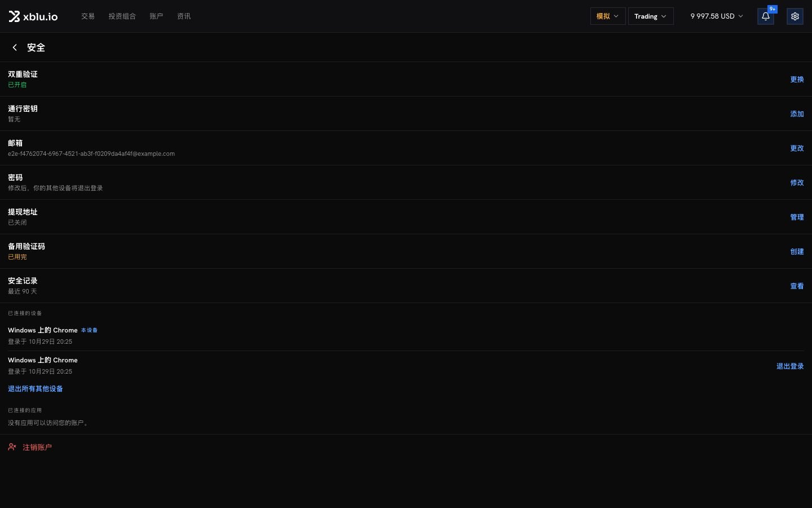The height and width of the screenshot is (508, 812).
Task: Open the settings gear icon
Action: (x=795, y=16)
